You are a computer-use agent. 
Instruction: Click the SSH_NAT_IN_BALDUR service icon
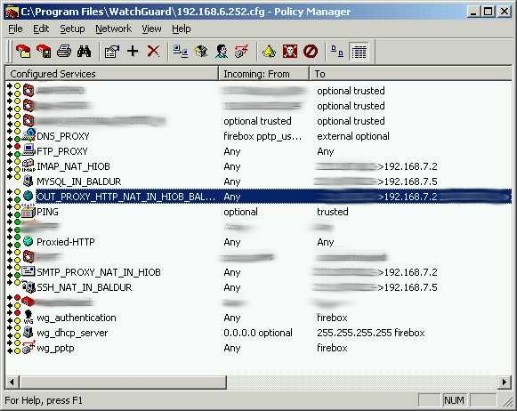29,287
